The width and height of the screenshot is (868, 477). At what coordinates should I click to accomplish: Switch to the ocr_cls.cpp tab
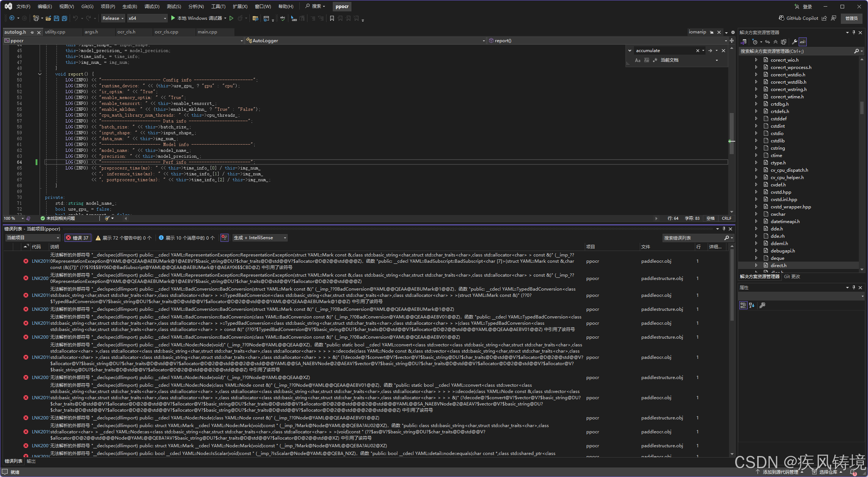[166, 32]
